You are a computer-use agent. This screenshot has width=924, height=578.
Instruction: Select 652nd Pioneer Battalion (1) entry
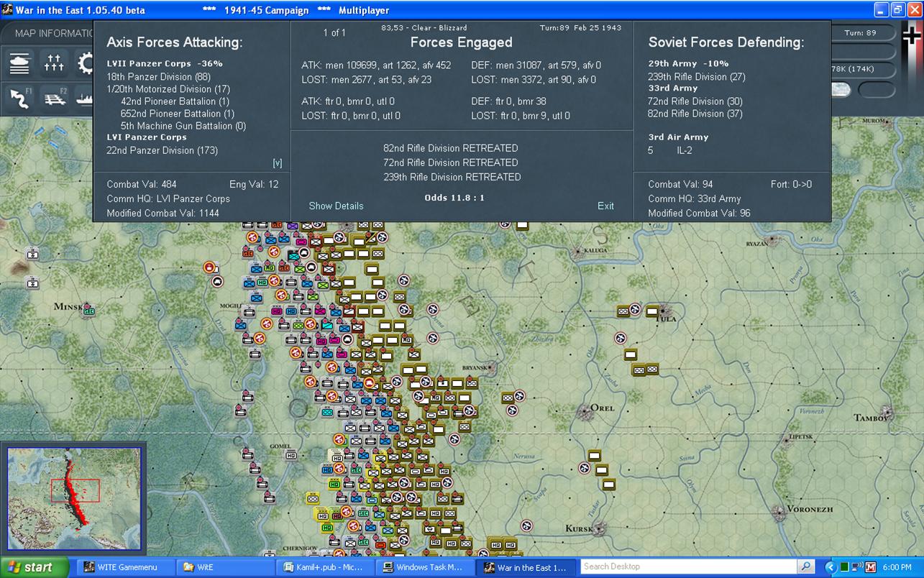coord(178,114)
